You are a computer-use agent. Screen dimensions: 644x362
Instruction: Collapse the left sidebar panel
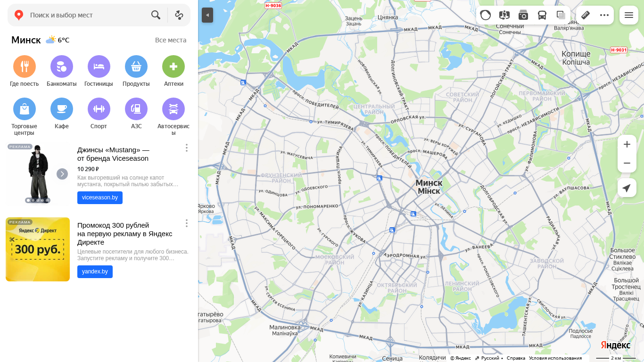click(207, 15)
